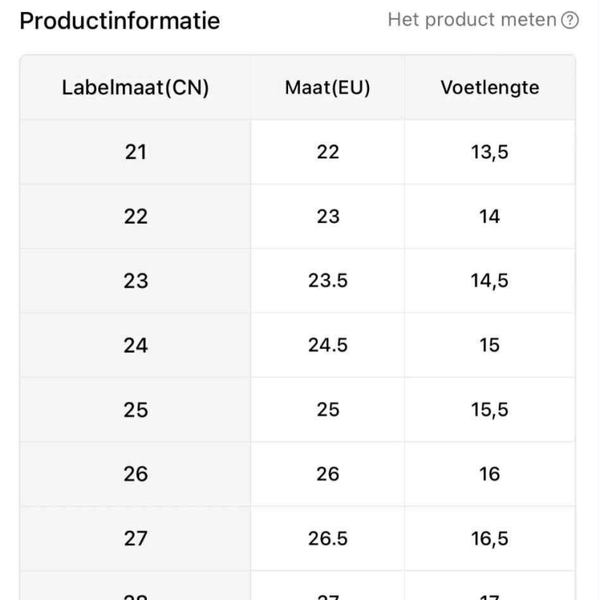Click the Voetlengte column header
The height and width of the screenshot is (600, 600).
pos(489,87)
